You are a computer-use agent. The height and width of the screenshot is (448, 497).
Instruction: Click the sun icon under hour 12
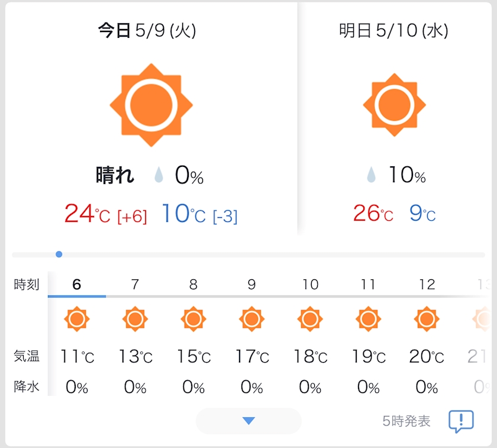[427, 319]
